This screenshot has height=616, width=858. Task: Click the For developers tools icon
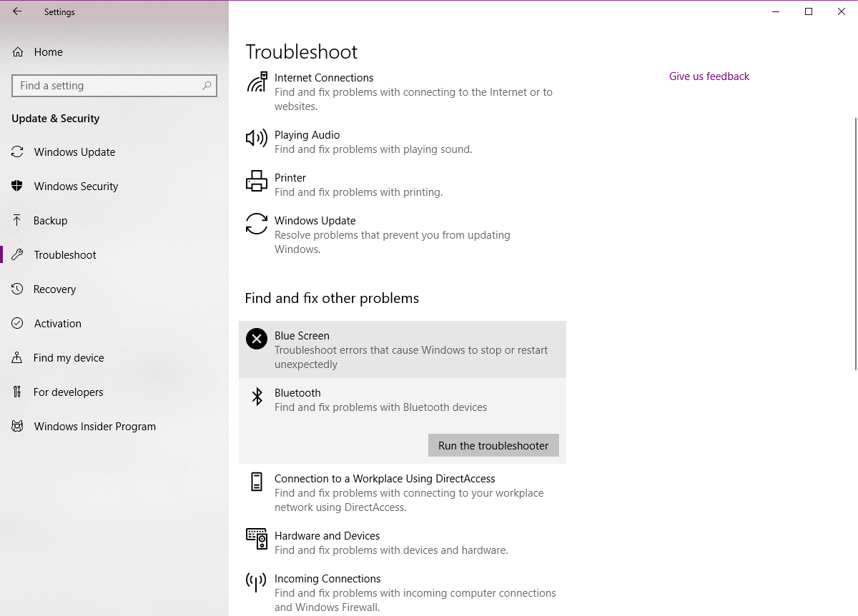coord(18,392)
